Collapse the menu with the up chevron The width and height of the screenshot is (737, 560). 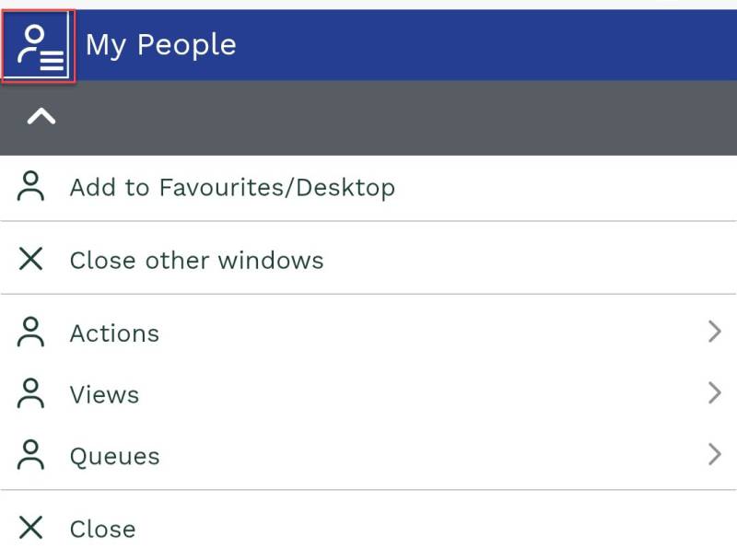coord(41,117)
